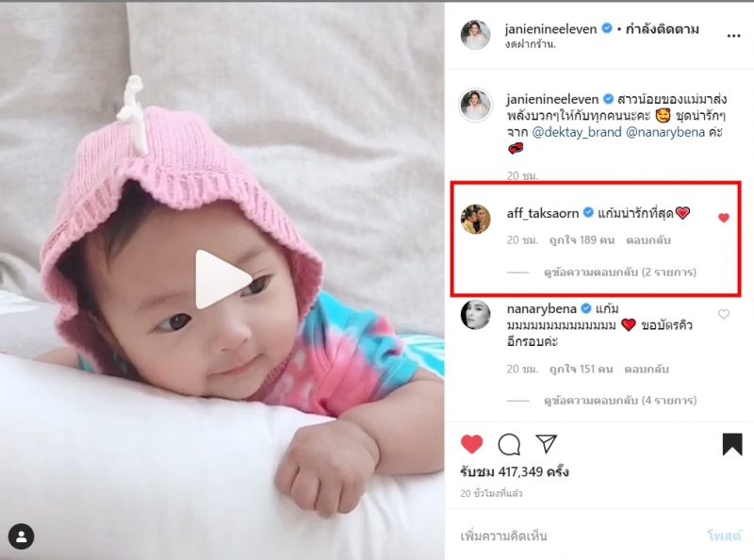View 189 likes on aff_taksaorn's comment
The height and width of the screenshot is (560, 754).
click(582, 240)
